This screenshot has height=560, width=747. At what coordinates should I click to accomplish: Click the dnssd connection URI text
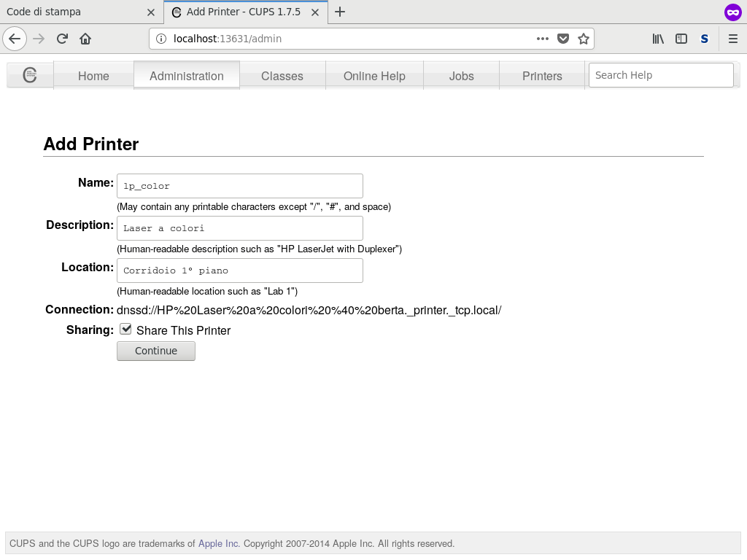pyautogui.click(x=309, y=311)
